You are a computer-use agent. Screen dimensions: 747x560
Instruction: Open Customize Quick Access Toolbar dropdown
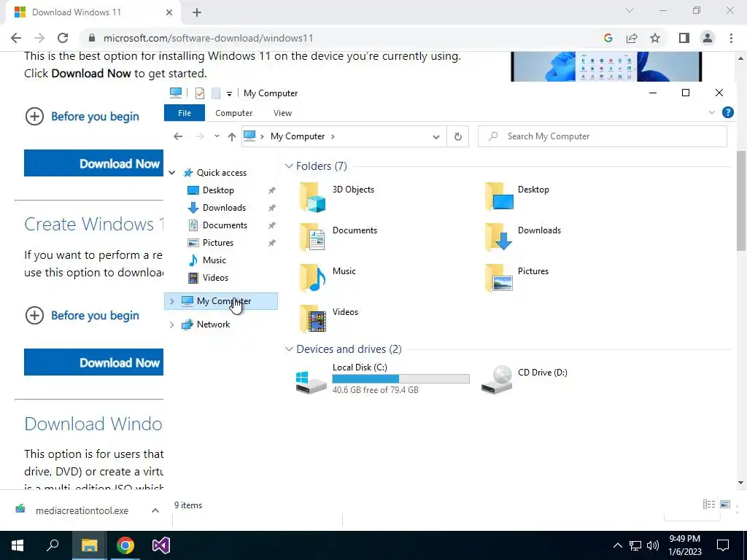(229, 94)
